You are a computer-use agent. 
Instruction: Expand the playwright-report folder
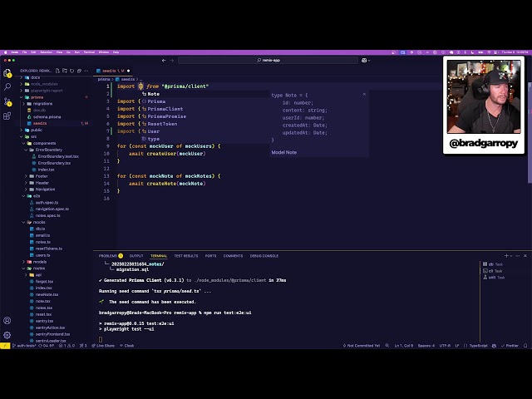click(42, 91)
